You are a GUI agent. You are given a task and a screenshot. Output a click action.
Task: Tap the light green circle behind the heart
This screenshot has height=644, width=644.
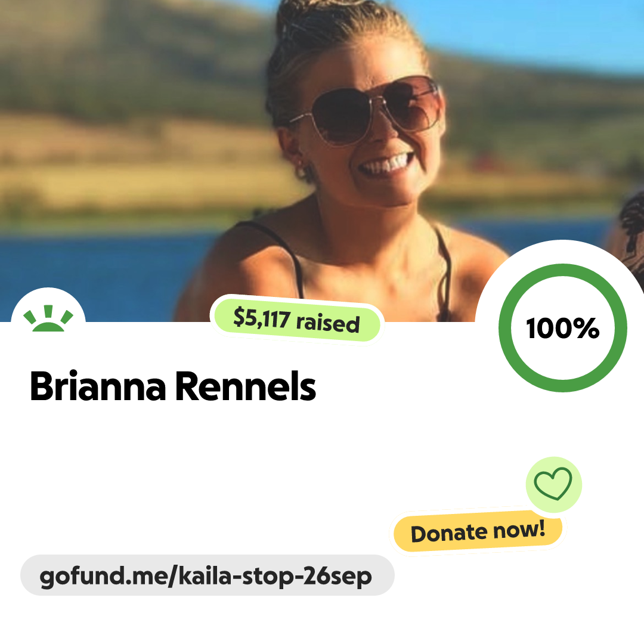(553, 485)
